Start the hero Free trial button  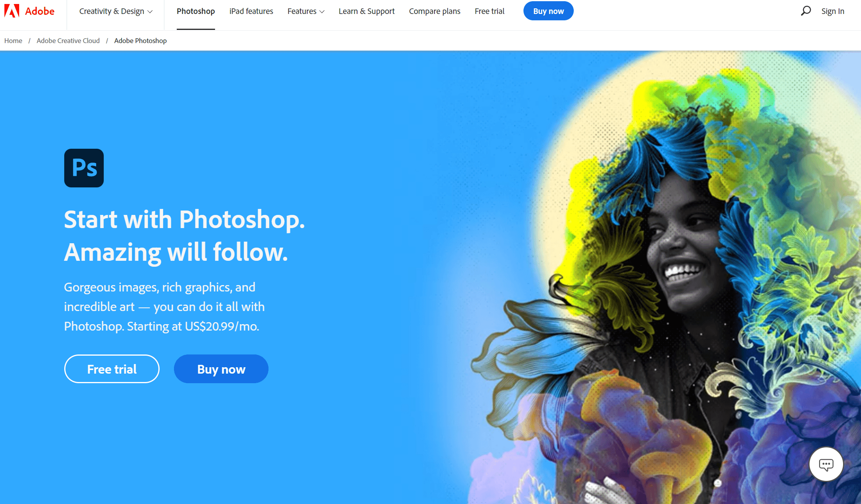point(112,369)
